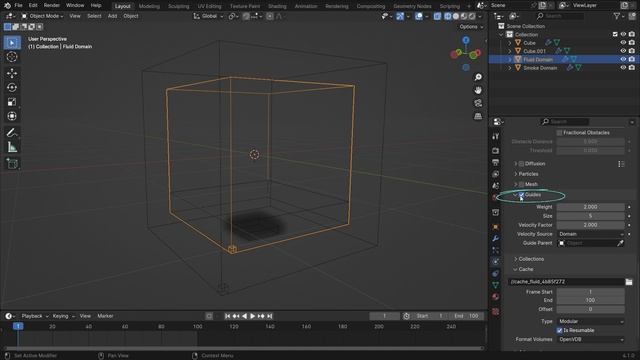640x360 pixels.
Task: Jump to the first frame
Action: coord(227,316)
